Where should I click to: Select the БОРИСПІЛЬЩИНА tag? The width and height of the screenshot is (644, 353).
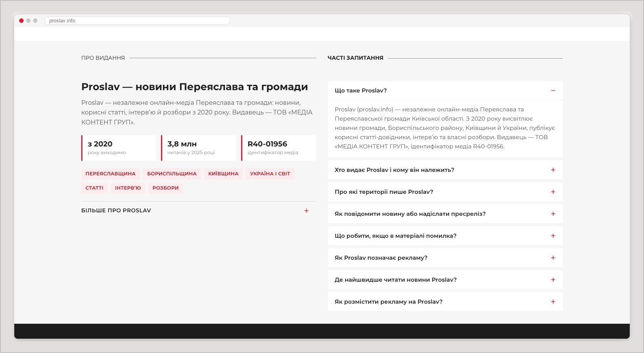point(172,174)
